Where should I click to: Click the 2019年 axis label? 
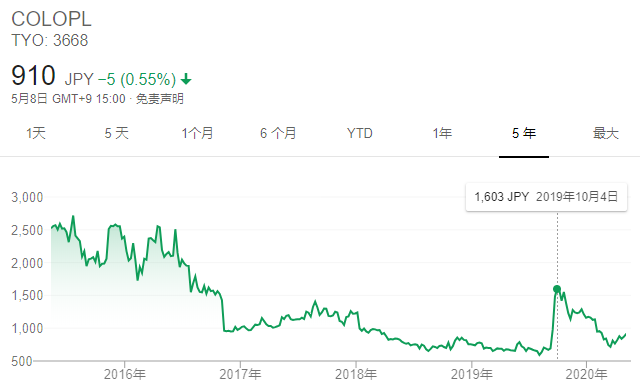click(472, 374)
